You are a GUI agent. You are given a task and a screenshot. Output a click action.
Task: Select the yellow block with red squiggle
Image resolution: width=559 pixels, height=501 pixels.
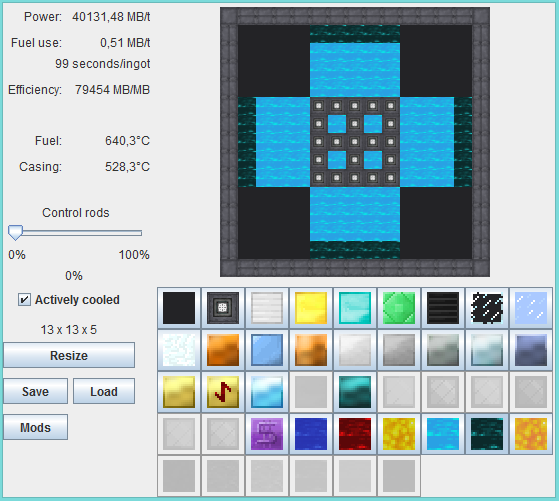click(x=222, y=392)
